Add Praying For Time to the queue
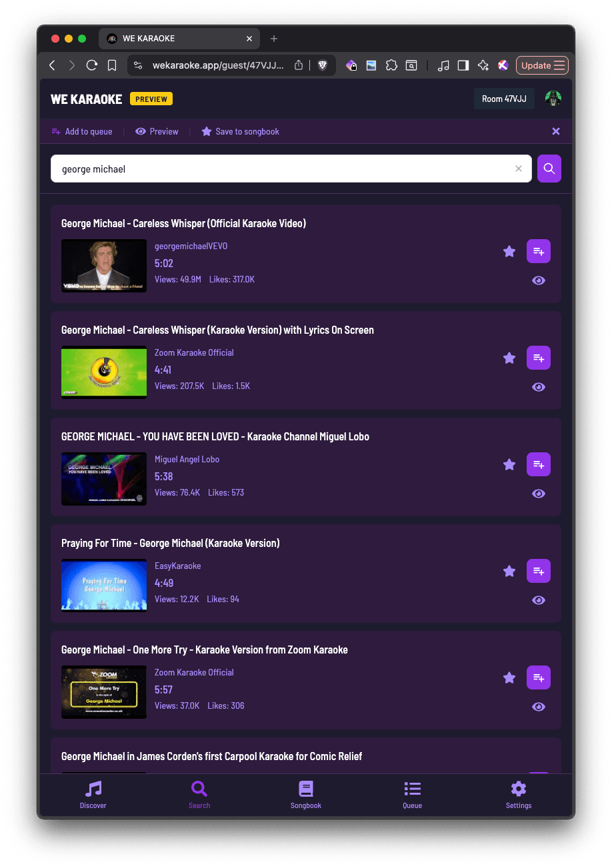 538,571
